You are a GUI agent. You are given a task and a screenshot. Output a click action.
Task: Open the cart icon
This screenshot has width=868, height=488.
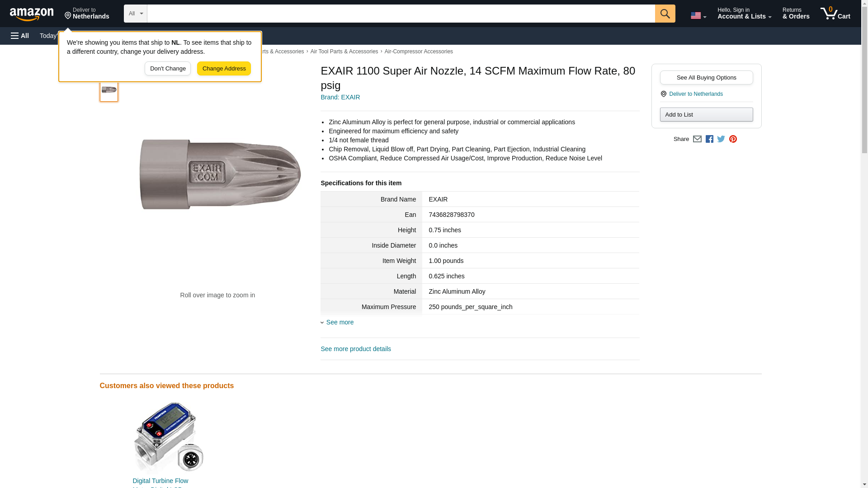coord(835,14)
